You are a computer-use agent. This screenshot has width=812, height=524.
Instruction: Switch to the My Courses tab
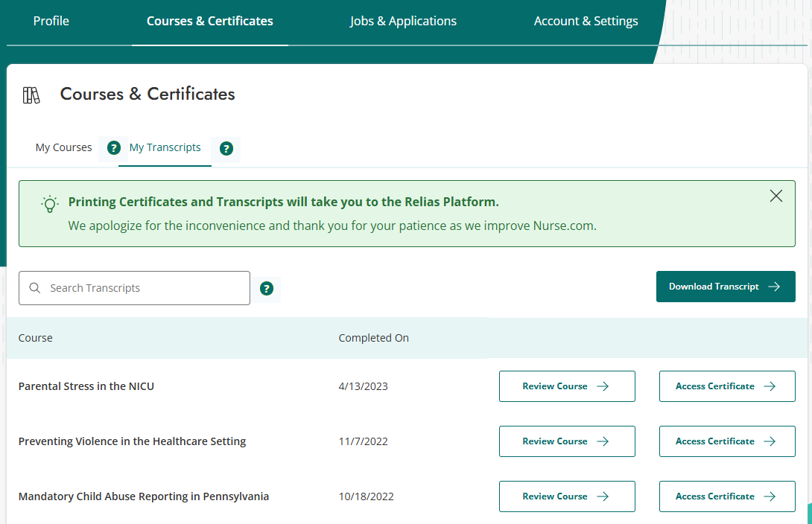63,147
